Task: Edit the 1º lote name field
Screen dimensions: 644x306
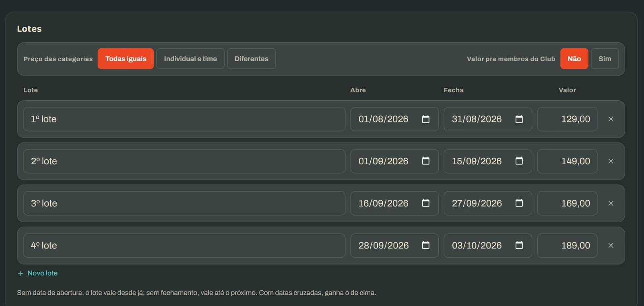Action: pyautogui.click(x=184, y=119)
